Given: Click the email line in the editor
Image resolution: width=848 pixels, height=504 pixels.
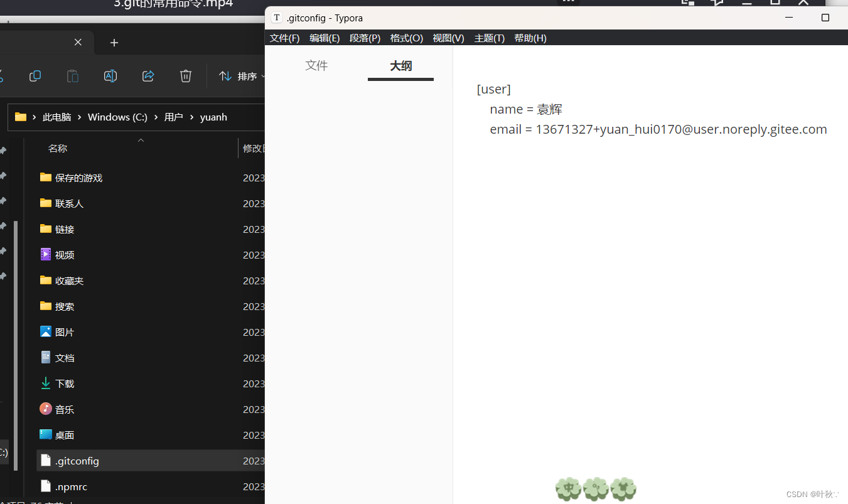Looking at the screenshot, I should tap(658, 129).
